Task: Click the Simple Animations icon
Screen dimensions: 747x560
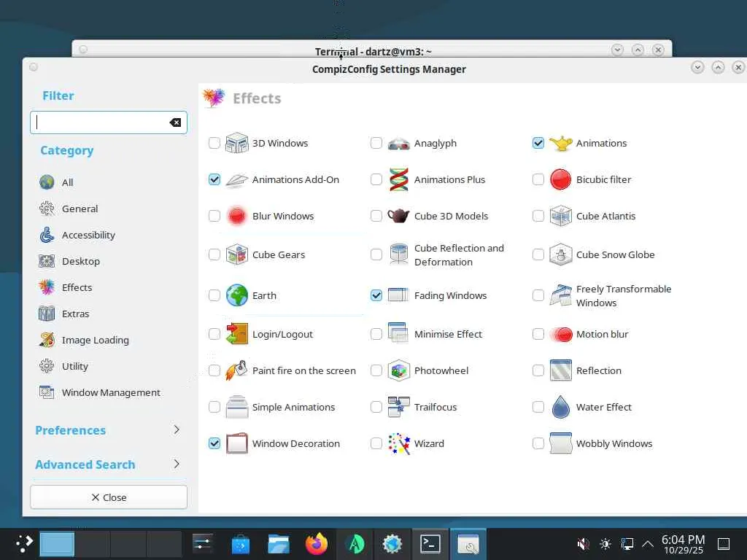Action: click(x=237, y=407)
